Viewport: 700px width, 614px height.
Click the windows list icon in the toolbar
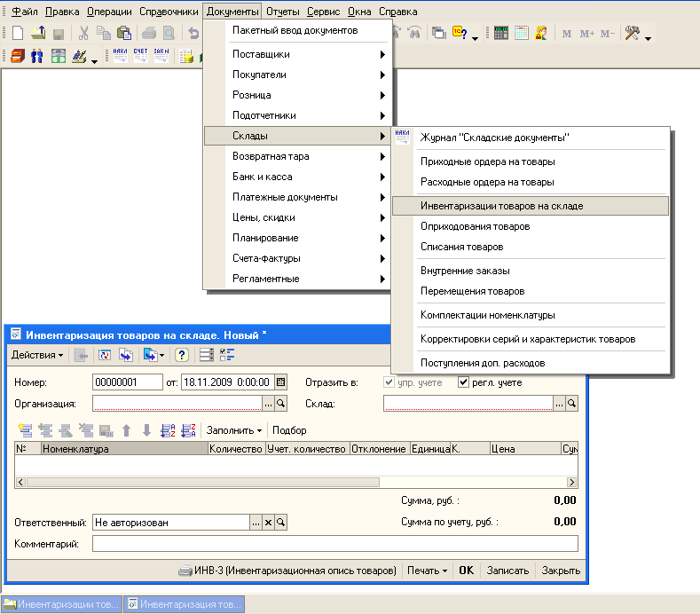click(439, 33)
